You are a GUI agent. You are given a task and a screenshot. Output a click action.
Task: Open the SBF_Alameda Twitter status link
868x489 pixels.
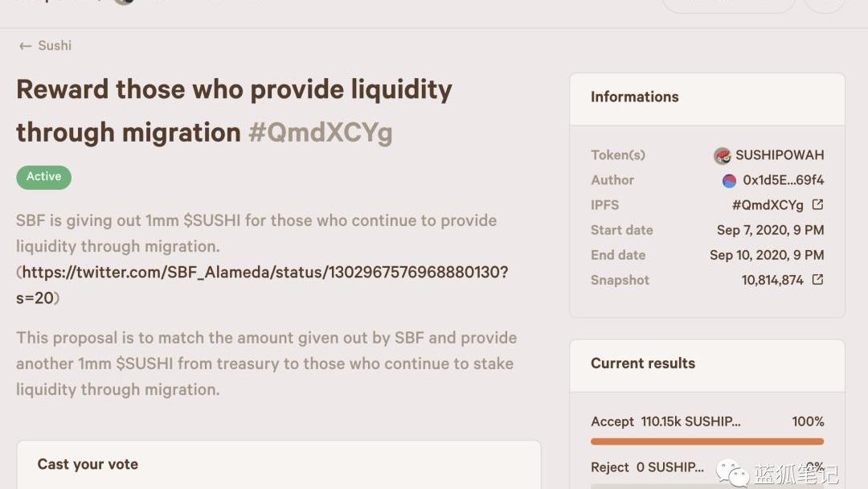click(x=264, y=272)
